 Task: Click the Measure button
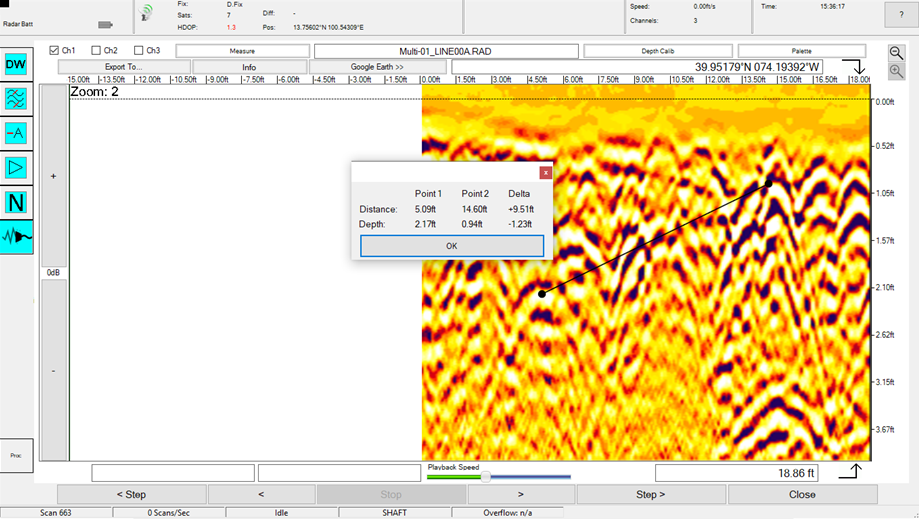[242, 50]
